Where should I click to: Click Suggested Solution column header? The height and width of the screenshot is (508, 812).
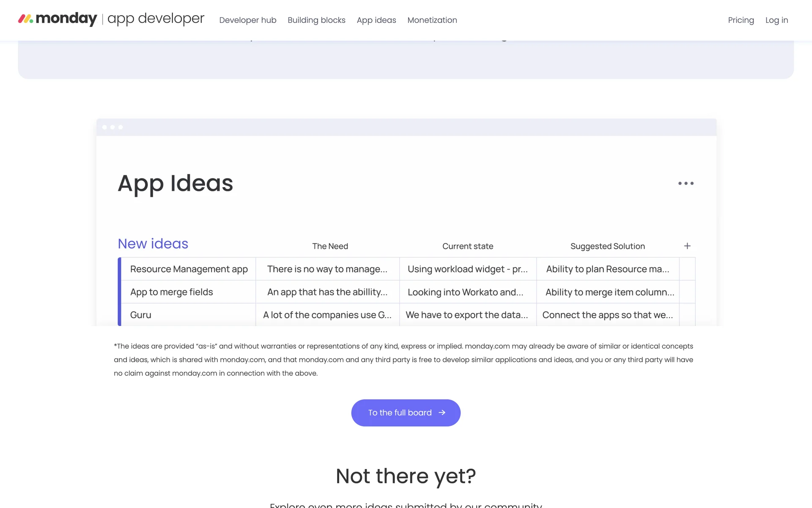pos(607,246)
